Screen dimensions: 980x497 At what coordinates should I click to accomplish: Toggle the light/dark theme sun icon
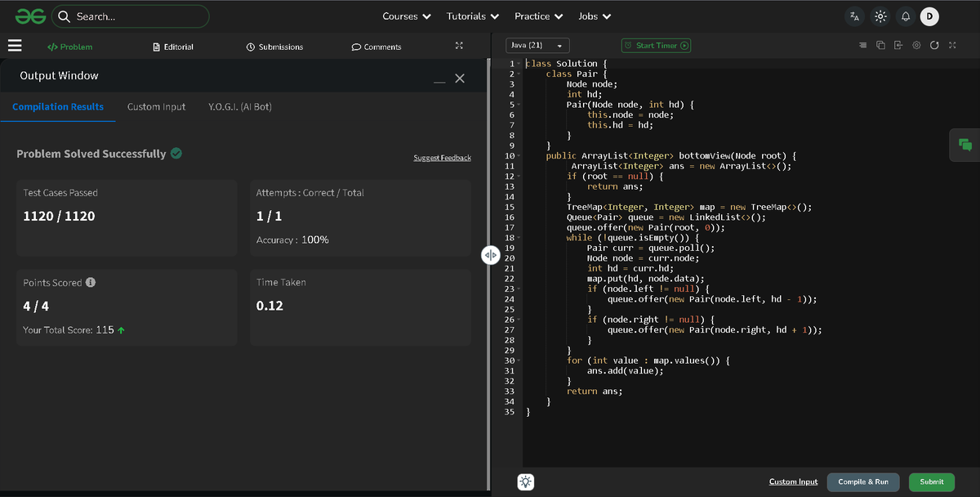point(880,16)
